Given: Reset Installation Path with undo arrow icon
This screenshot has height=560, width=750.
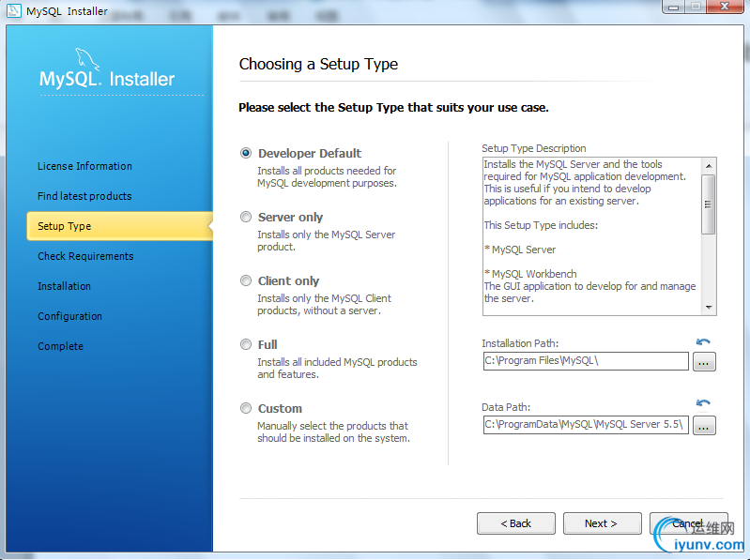Looking at the screenshot, I should tap(703, 341).
